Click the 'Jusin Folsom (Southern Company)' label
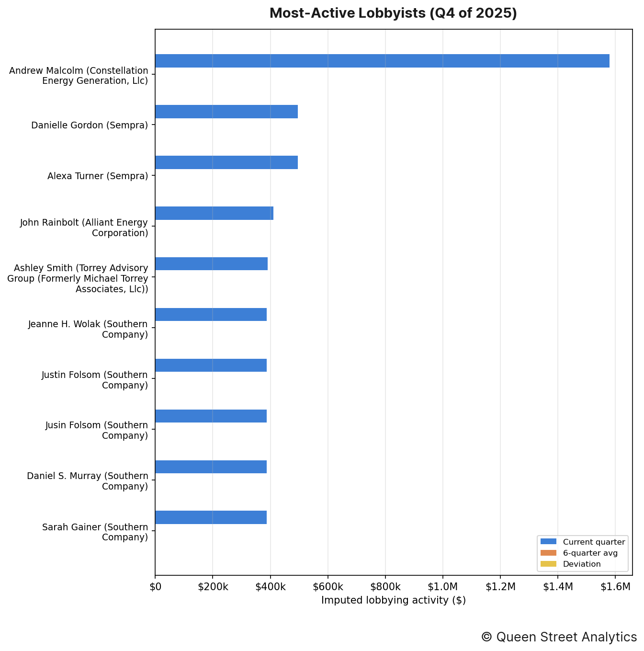The image size is (644, 651). [x=97, y=430]
